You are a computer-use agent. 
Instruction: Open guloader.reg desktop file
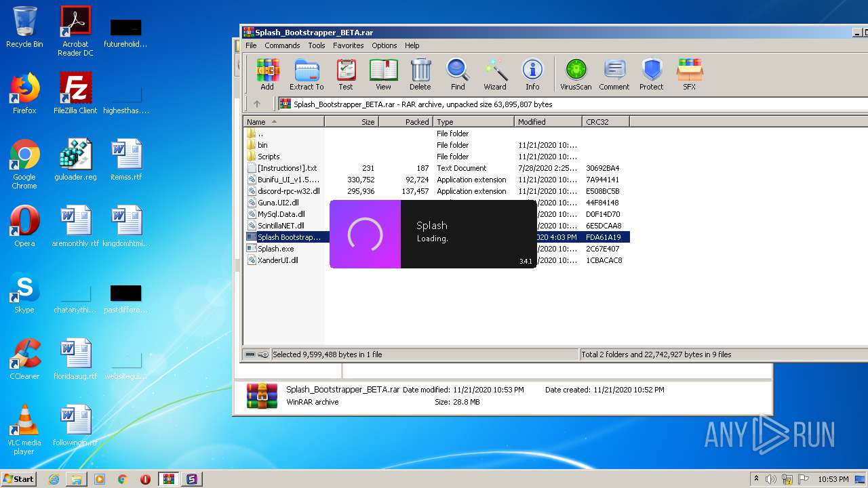pyautogui.click(x=75, y=160)
